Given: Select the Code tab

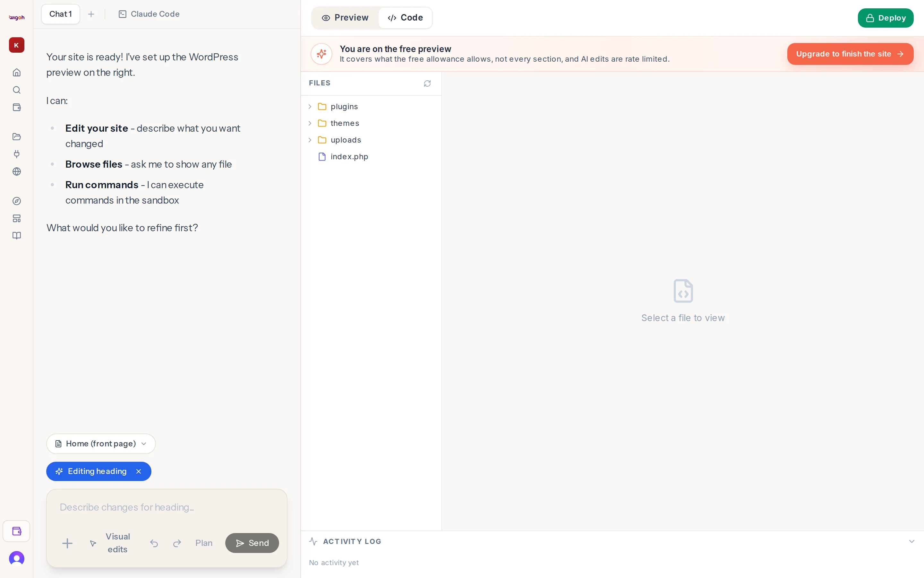Looking at the screenshot, I should 405,18.
